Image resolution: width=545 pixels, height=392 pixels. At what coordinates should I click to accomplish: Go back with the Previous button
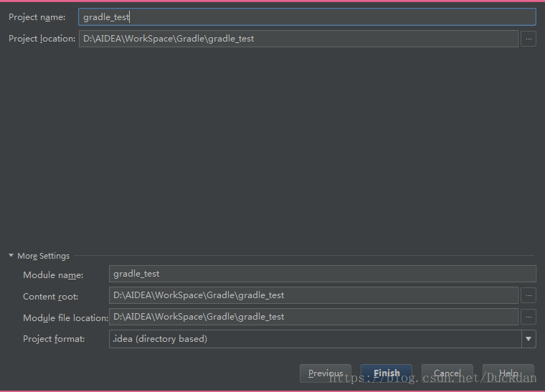(326, 373)
